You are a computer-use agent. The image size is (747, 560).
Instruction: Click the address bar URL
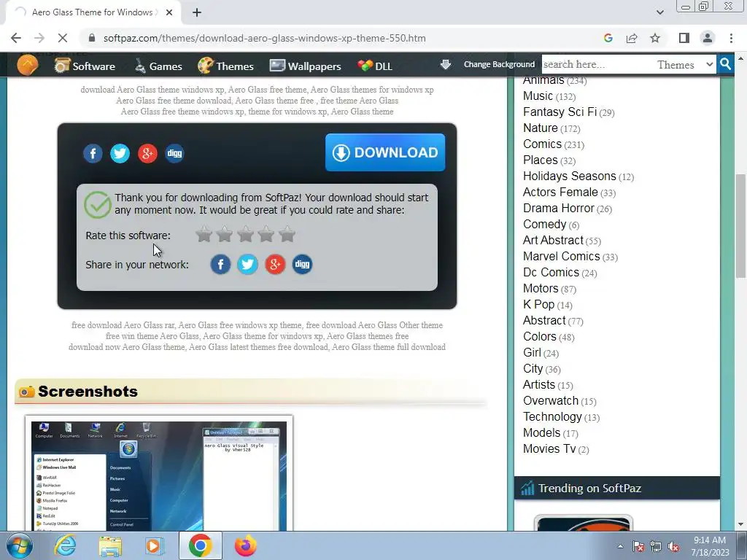pyautogui.click(x=264, y=38)
